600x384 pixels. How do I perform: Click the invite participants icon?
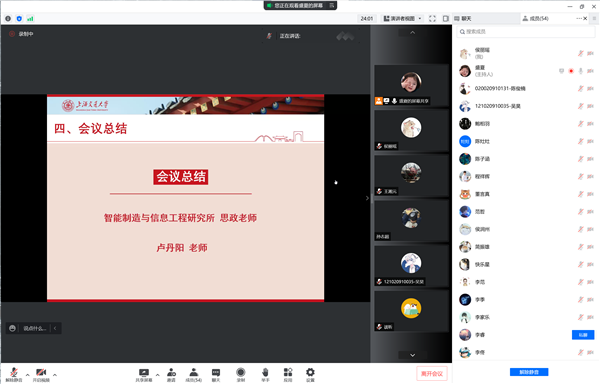171,374
